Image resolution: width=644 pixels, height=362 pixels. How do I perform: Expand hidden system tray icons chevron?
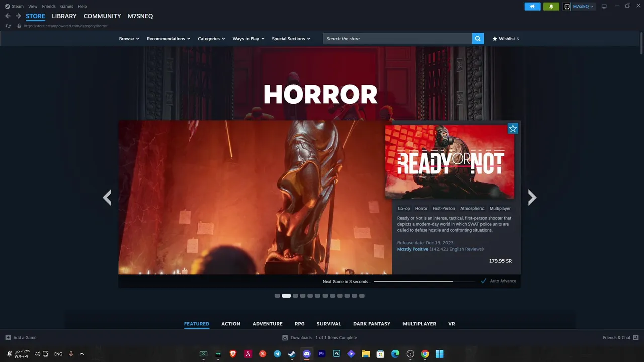pyautogui.click(x=82, y=354)
